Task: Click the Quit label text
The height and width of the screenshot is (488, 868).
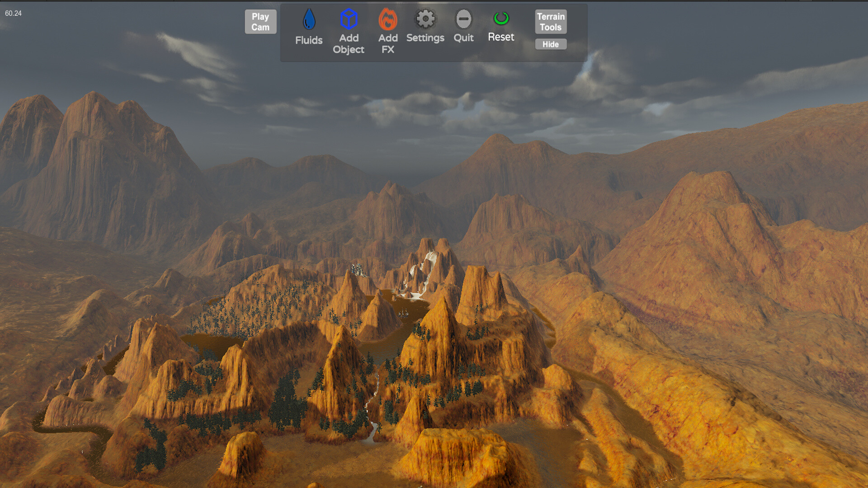Action: click(x=463, y=38)
